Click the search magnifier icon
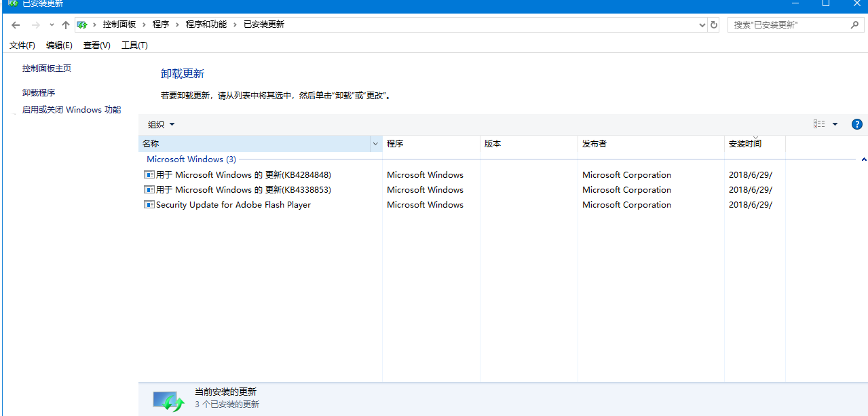The image size is (868, 416). pos(854,24)
